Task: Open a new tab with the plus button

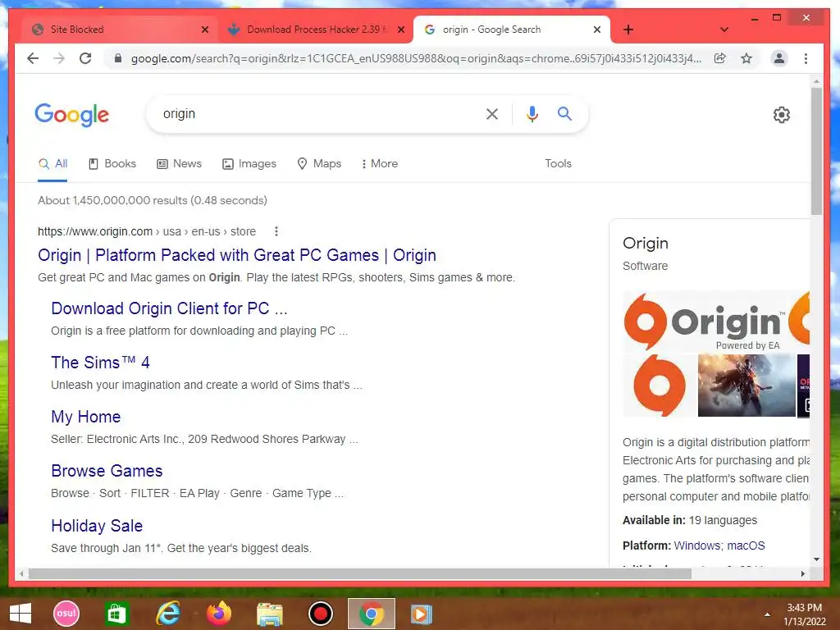Action: (628, 30)
